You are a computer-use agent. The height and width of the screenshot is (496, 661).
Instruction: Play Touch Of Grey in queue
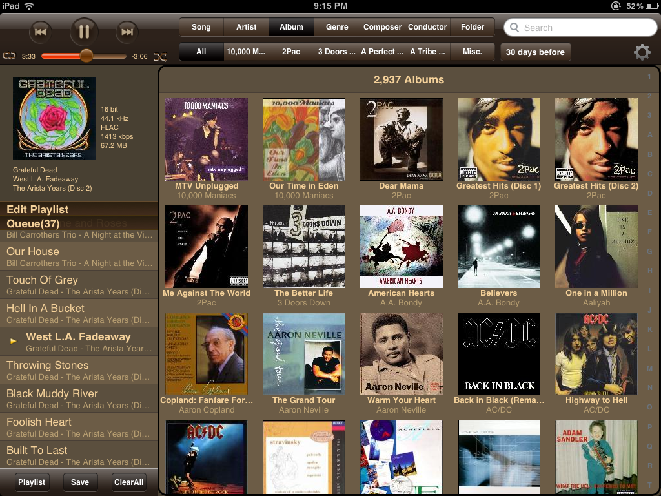[x=79, y=285]
